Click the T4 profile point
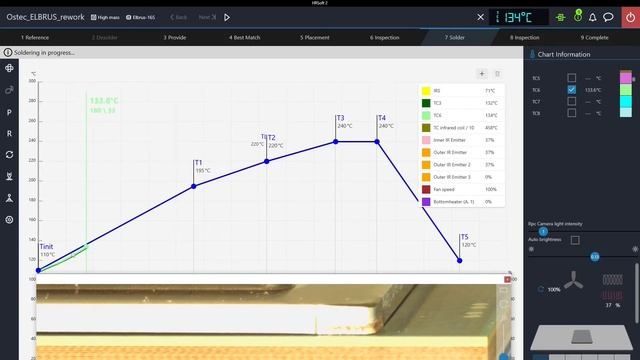This screenshot has height=360, width=640. (377, 142)
